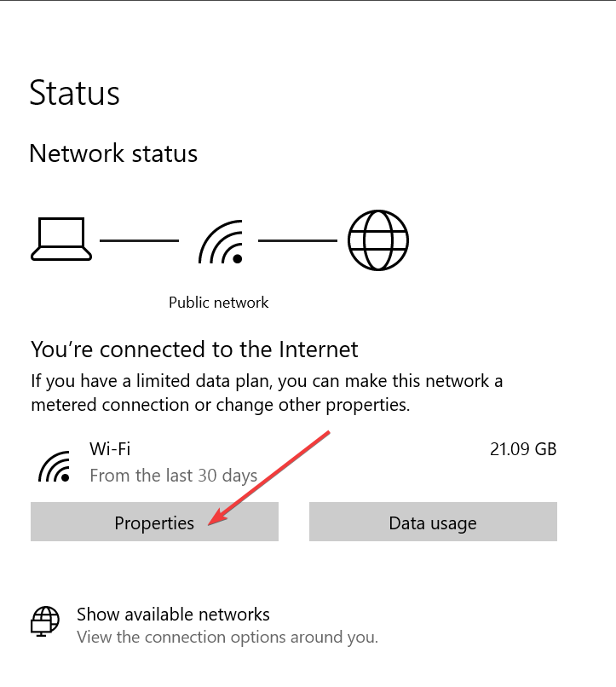Screen dimensions: 616x687
Task: Select the Public network label
Action: [x=219, y=302]
